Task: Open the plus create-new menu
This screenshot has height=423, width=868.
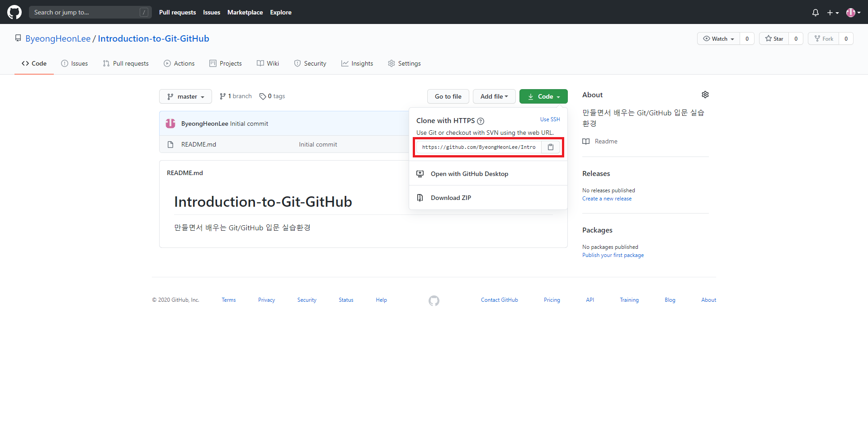Action: [833, 13]
